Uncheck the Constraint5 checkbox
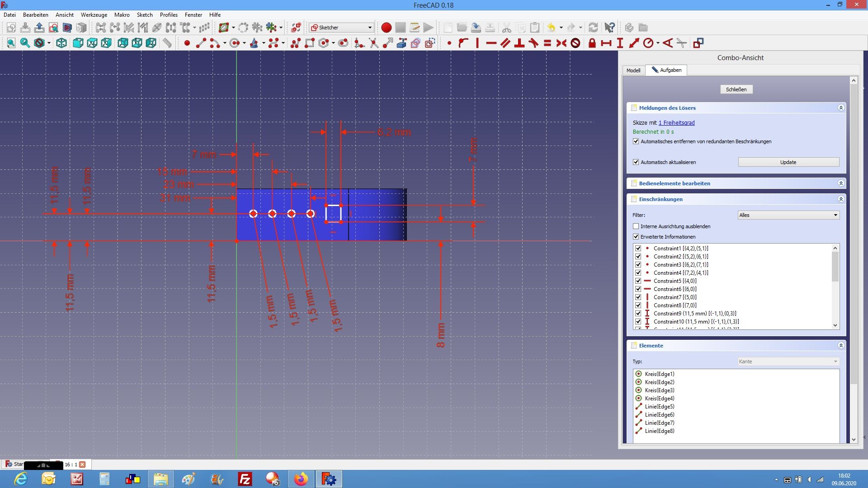Screen dimensions: 868x488 click(x=638, y=281)
